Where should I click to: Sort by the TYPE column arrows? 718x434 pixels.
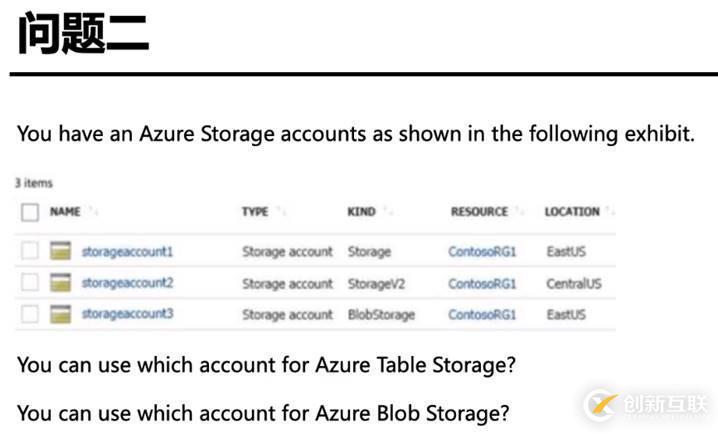281,212
